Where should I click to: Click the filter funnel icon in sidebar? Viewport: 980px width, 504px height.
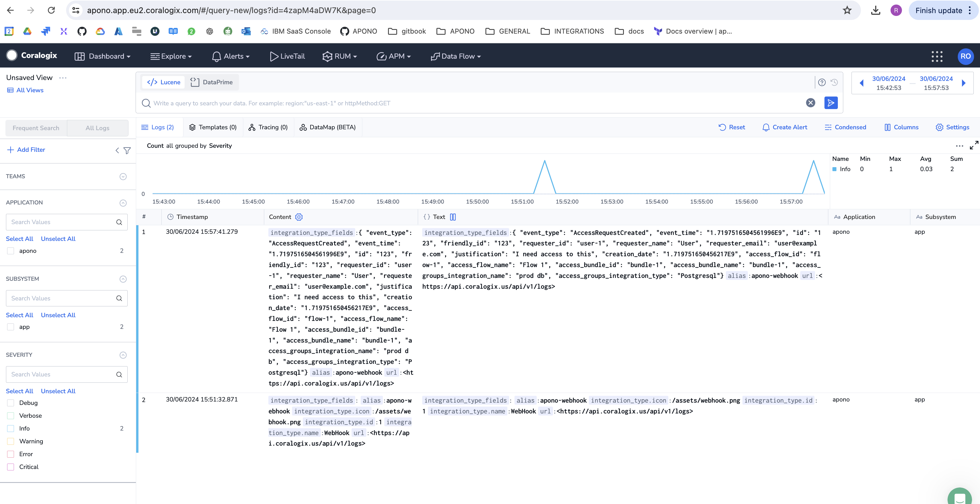click(127, 150)
